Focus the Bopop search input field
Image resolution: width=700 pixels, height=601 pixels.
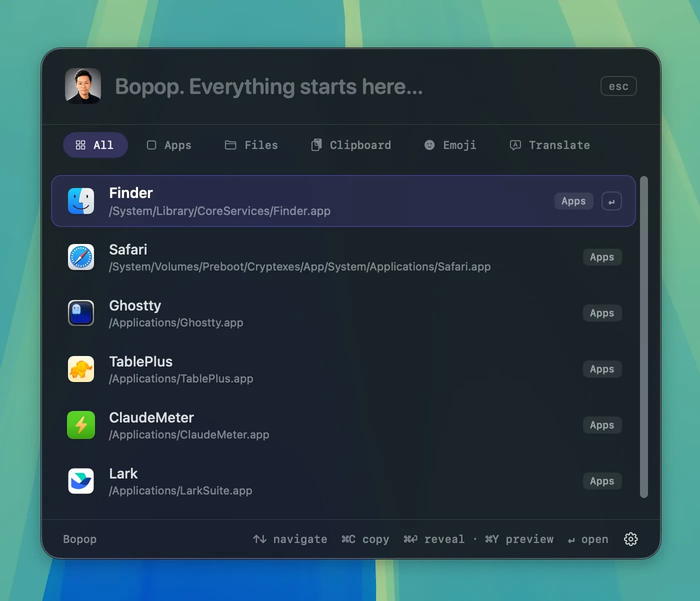pyautogui.click(x=350, y=86)
